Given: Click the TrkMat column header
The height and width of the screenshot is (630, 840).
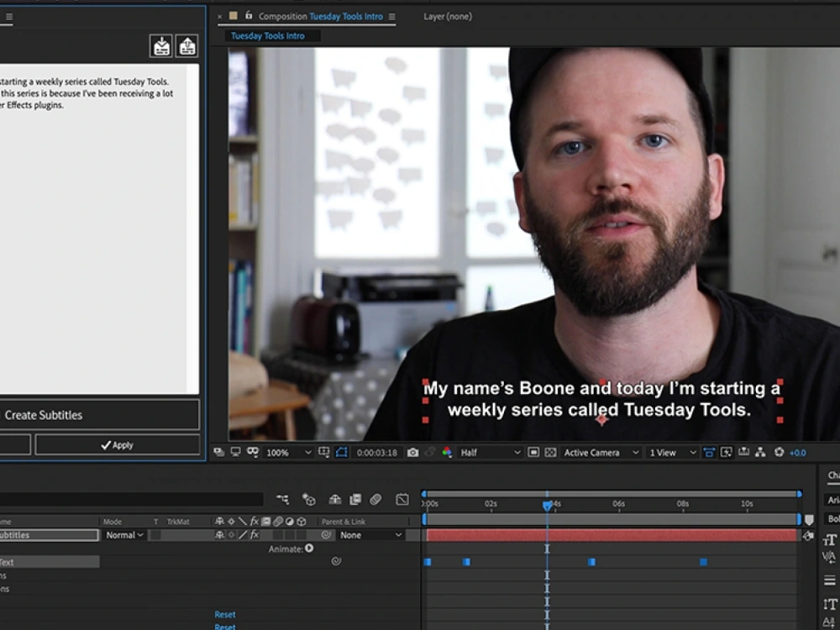Looking at the screenshot, I should (178, 522).
